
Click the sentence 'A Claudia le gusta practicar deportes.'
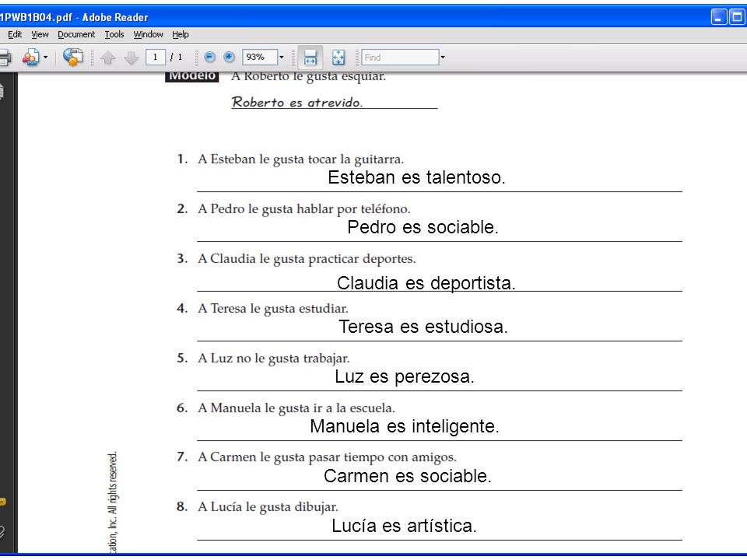307,258
